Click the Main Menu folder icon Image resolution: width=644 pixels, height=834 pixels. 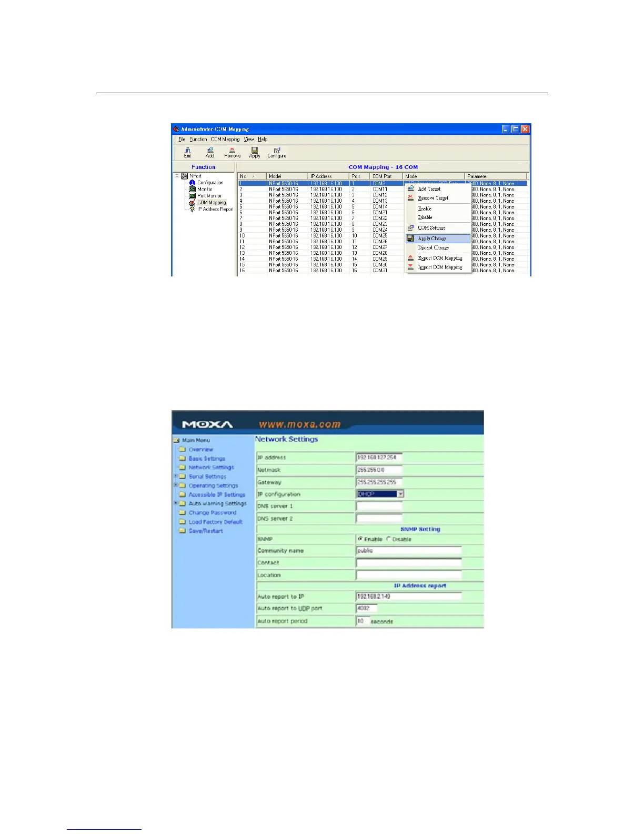pos(177,440)
